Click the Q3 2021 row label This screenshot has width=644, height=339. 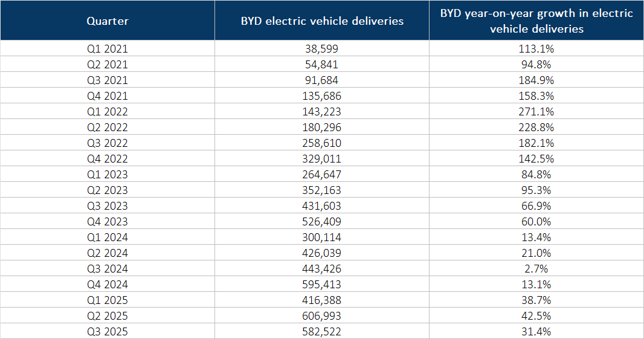[108, 80]
